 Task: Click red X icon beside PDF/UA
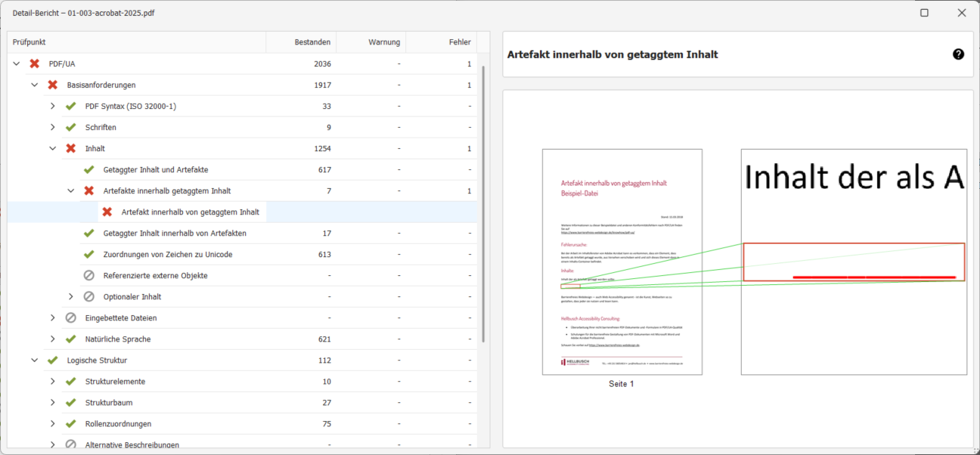(x=35, y=64)
